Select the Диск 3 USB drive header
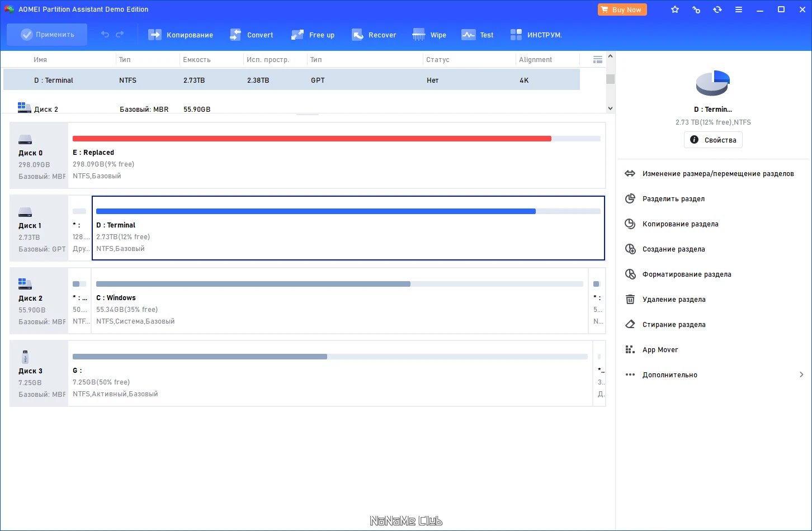Viewport: 812px width, 531px height. click(x=39, y=373)
